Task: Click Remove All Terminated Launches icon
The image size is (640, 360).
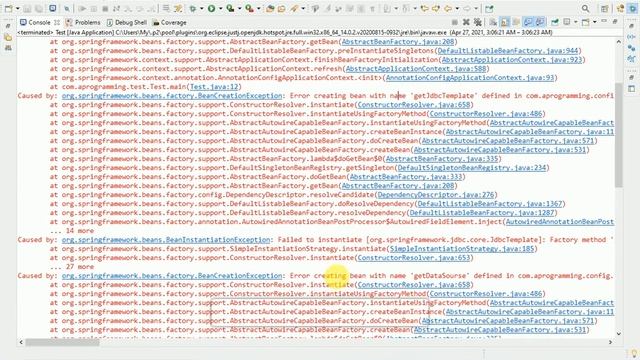Action: pos(478,22)
